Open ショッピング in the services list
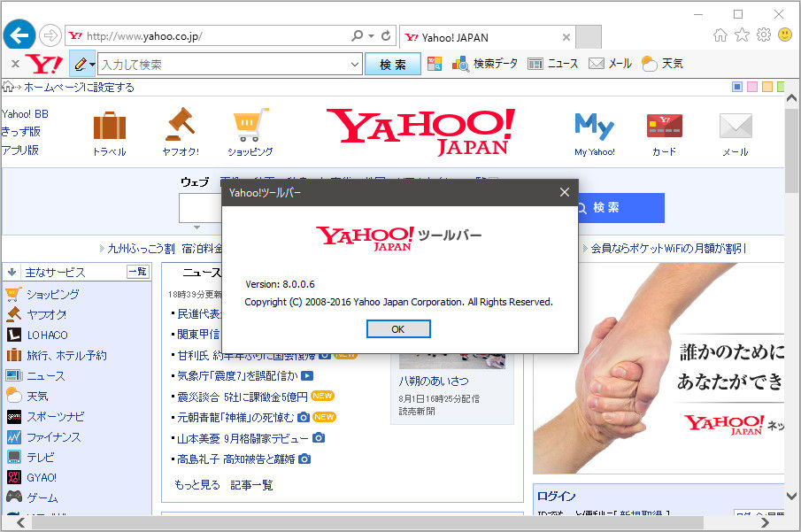 pyautogui.click(x=52, y=295)
